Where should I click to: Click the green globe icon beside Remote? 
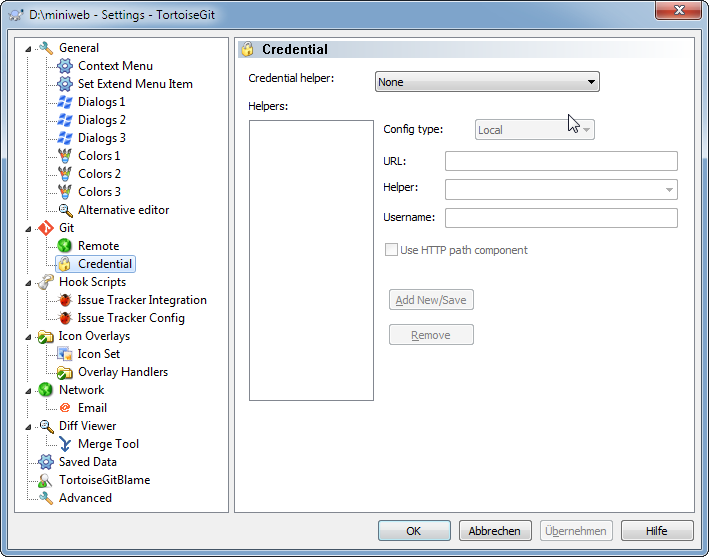tap(65, 246)
